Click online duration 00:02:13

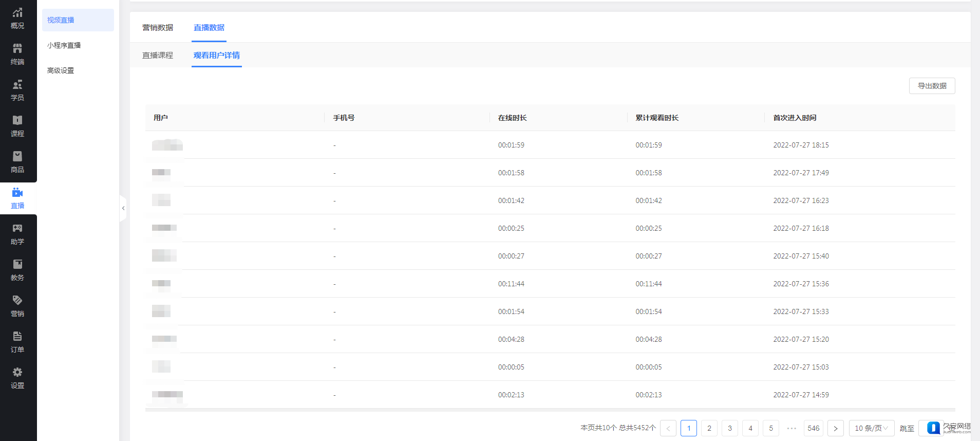511,395
